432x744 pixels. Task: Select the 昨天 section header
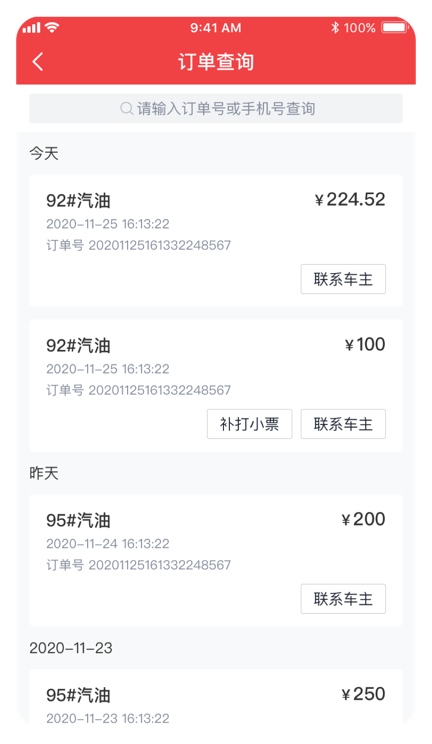pyautogui.click(x=44, y=473)
